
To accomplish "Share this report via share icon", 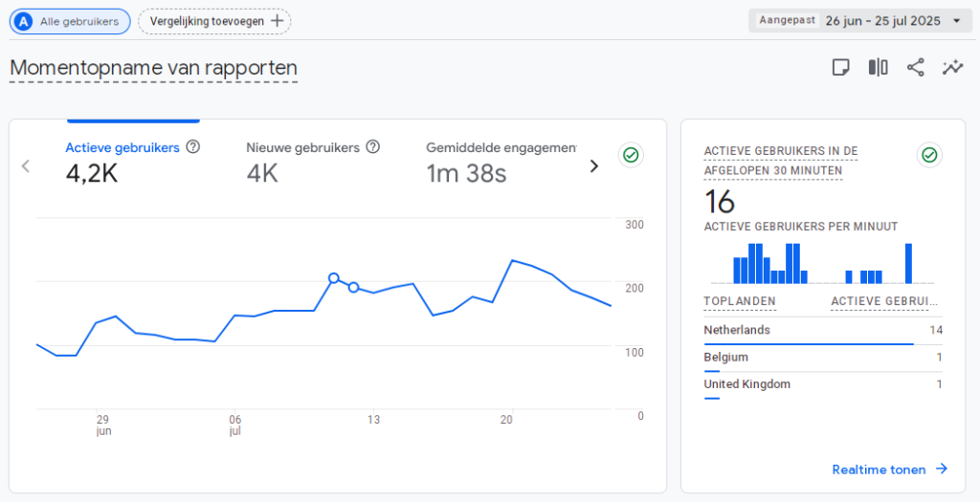I will pos(916,67).
